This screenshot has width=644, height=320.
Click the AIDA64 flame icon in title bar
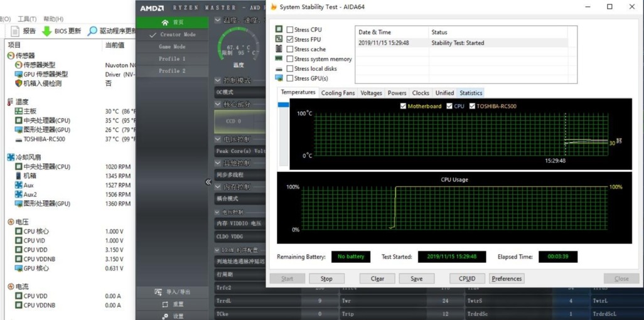coord(274,6)
